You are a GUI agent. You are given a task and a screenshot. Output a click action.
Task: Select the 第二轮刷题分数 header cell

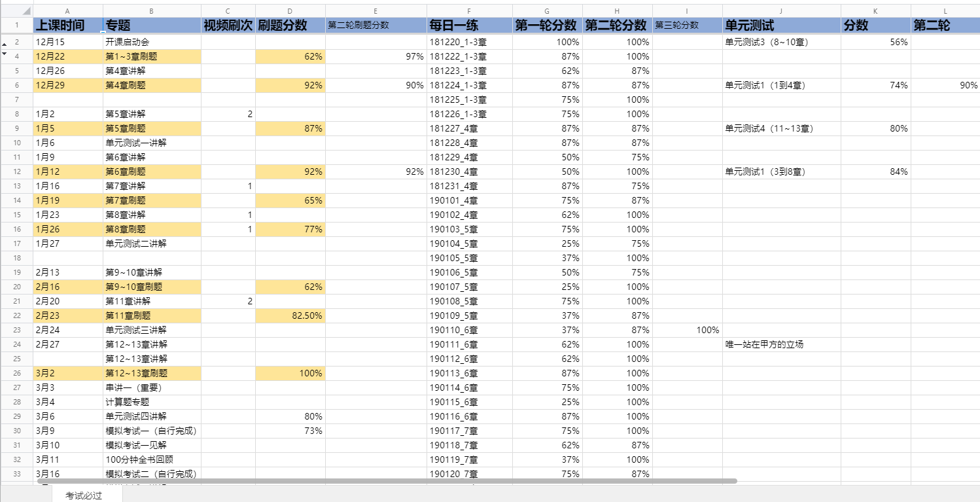click(x=376, y=26)
